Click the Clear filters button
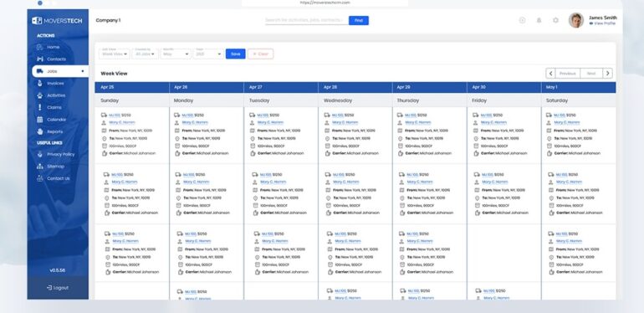This screenshot has width=644, height=313. click(260, 54)
